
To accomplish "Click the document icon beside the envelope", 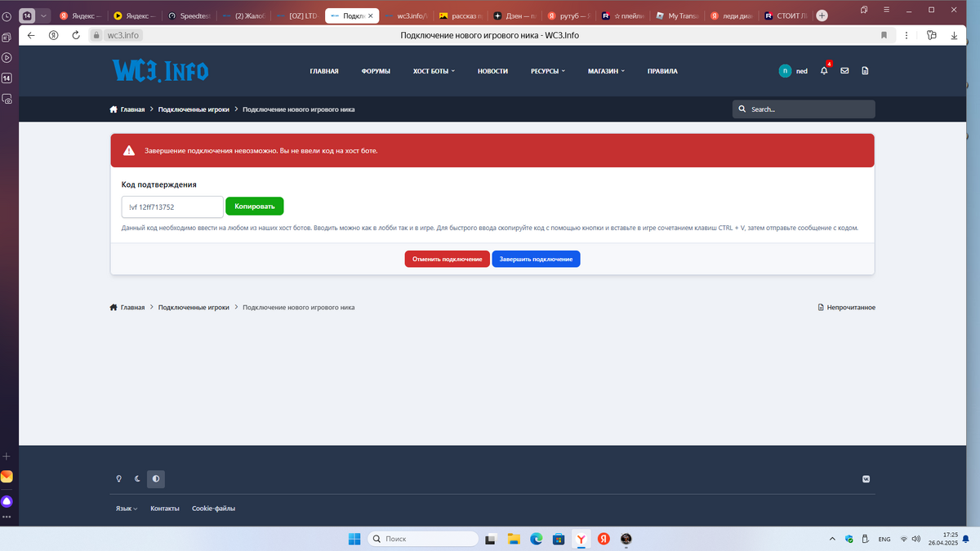I will pos(865,71).
